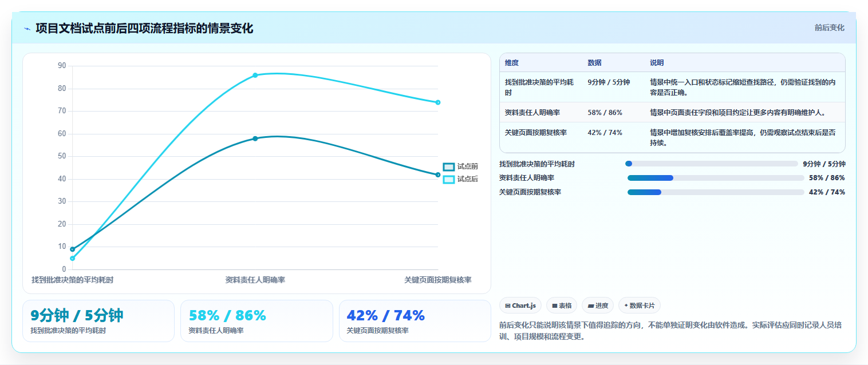The height and width of the screenshot is (365, 868).
Task: Click the 试点后 data point at 5
Action: (72, 258)
